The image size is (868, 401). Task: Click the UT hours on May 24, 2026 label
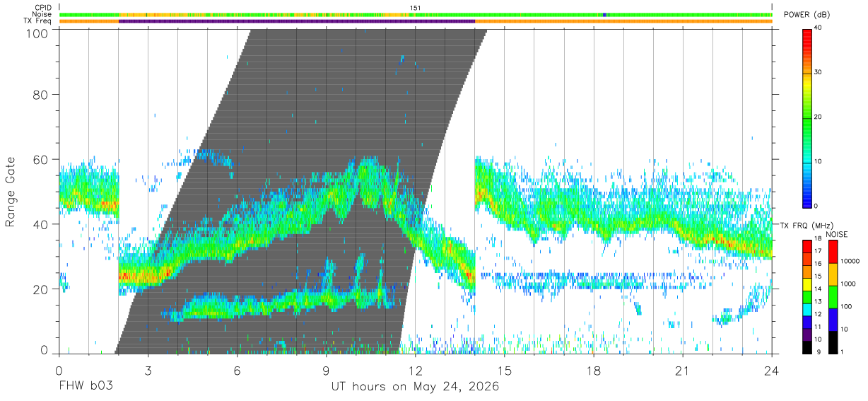tap(415, 387)
